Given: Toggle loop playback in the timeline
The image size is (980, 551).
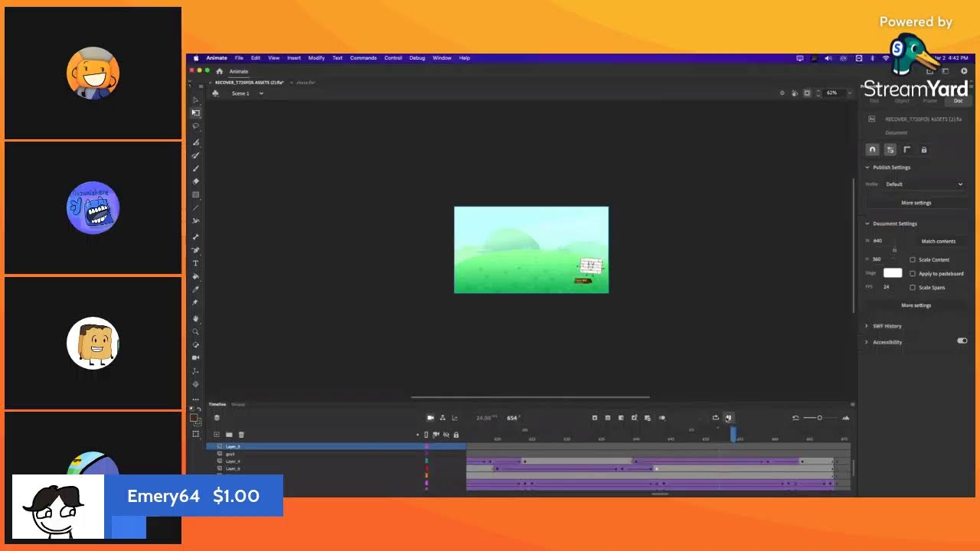Looking at the screenshot, I should pyautogui.click(x=715, y=418).
